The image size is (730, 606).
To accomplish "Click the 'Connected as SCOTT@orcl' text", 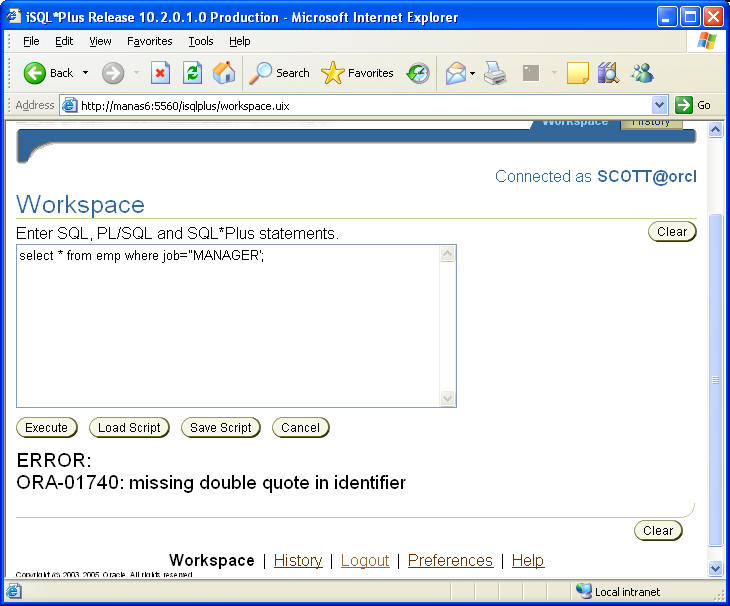I will pos(595,176).
